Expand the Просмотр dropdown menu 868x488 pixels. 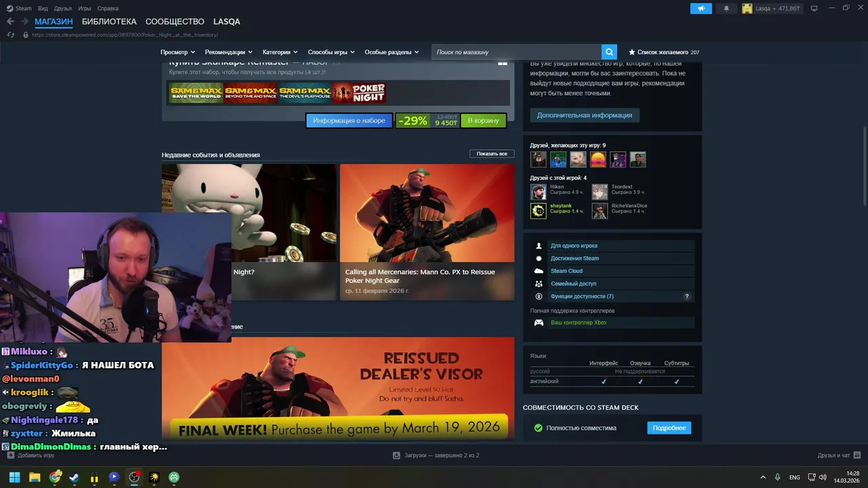click(178, 52)
